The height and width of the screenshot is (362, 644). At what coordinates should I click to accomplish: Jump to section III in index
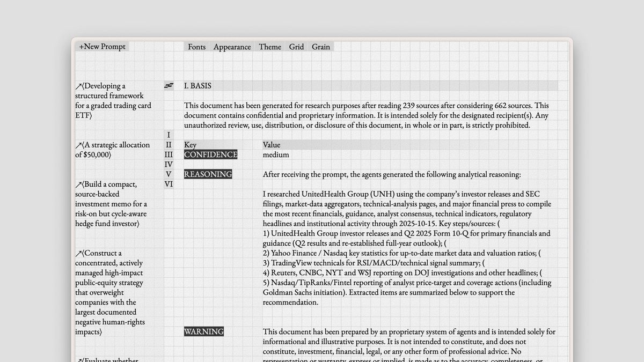169,154
